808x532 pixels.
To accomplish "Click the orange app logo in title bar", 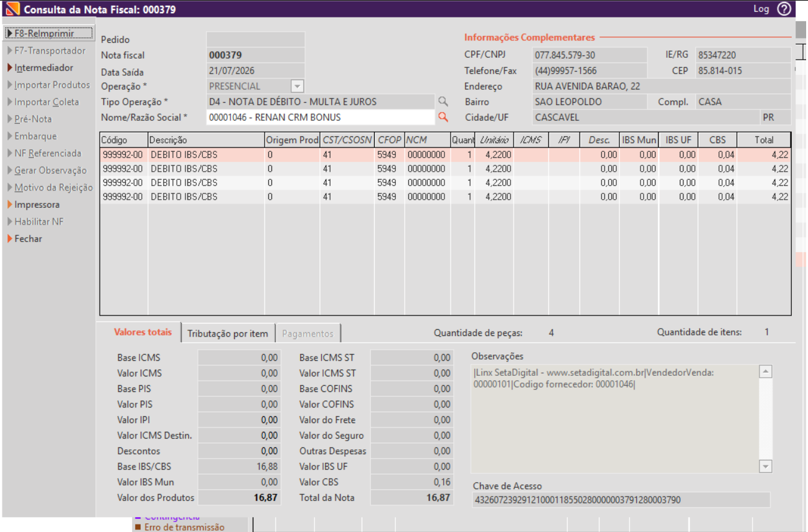I will [12, 9].
